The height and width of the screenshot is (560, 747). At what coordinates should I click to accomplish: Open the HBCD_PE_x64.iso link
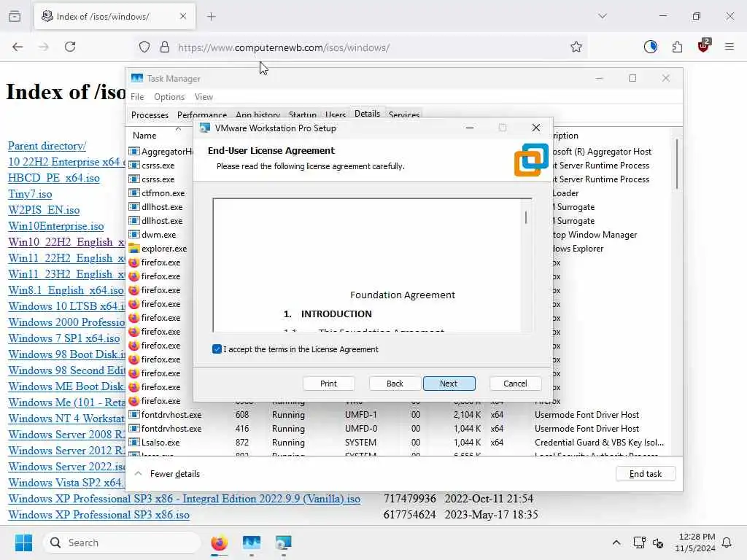click(x=54, y=178)
